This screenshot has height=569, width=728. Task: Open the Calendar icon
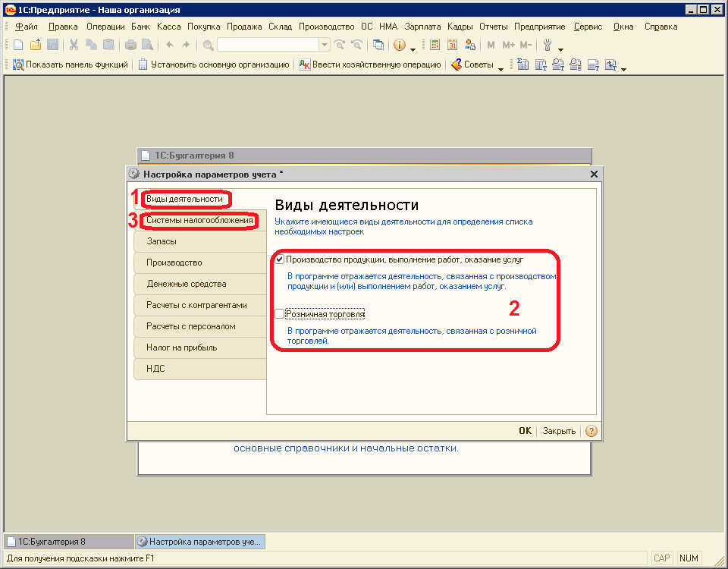(x=452, y=45)
